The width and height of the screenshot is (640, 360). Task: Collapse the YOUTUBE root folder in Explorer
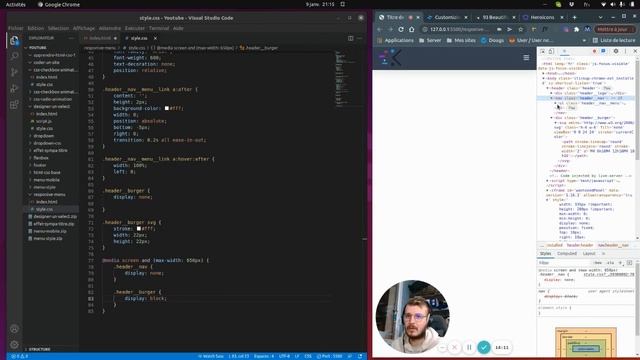coord(38,48)
